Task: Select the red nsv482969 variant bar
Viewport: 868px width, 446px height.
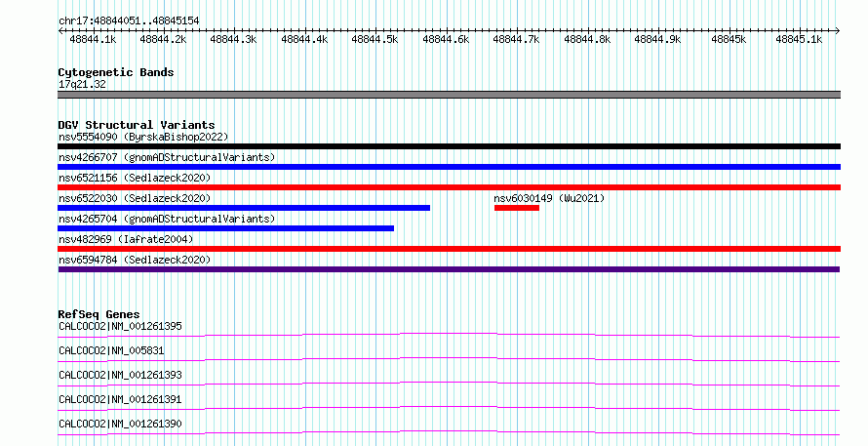Action: tap(449, 249)
